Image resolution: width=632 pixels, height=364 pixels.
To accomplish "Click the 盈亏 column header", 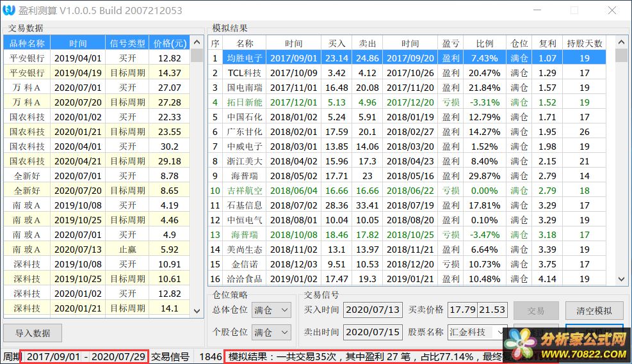I will (451, 43).
